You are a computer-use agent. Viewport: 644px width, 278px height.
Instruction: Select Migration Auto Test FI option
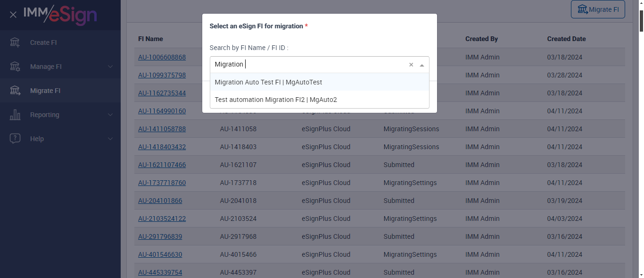click(x=268, y=82)
